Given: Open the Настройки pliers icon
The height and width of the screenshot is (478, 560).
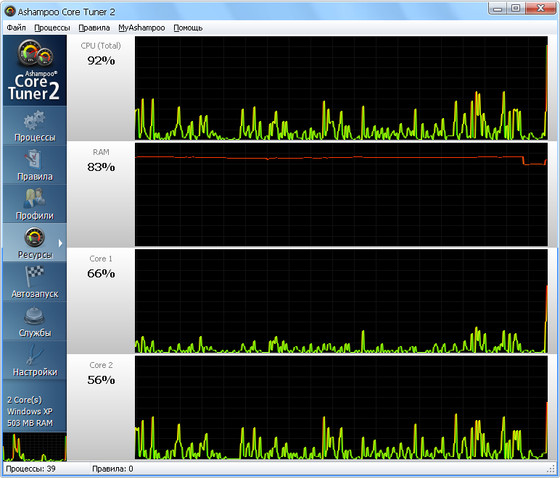Looking at the screenshot, I should coord(35,354).
